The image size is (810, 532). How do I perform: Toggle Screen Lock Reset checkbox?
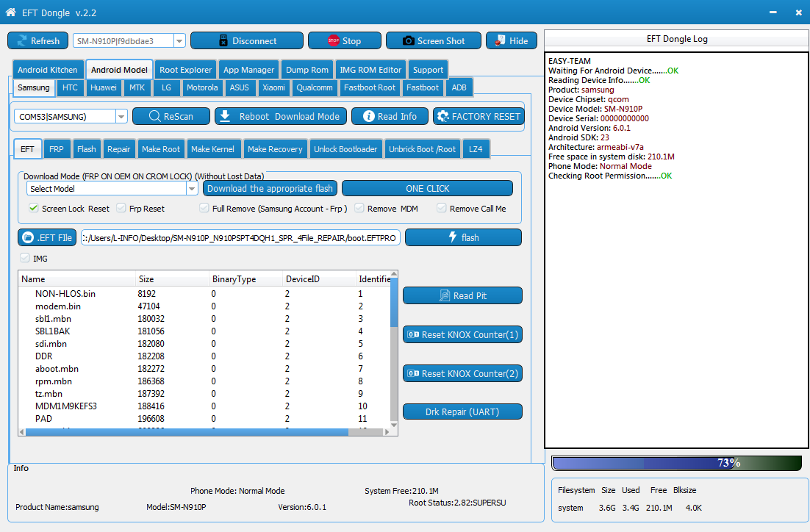point(34,208)
